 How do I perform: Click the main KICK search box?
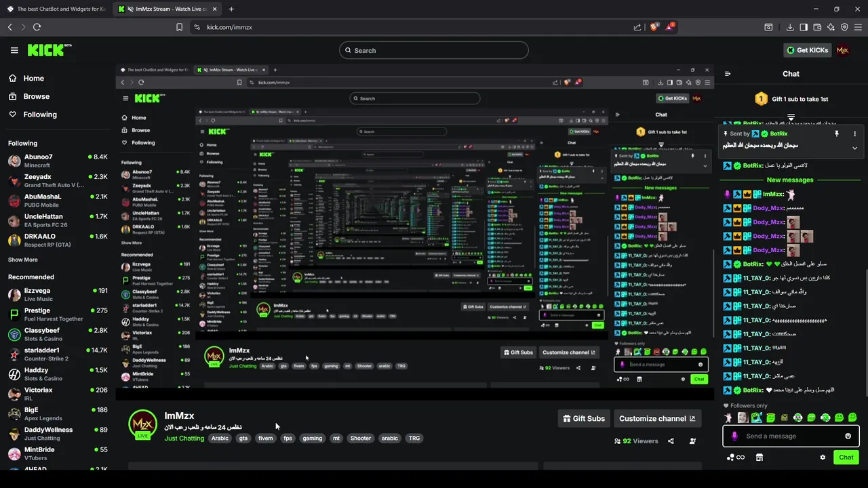[x=434, y=50]
